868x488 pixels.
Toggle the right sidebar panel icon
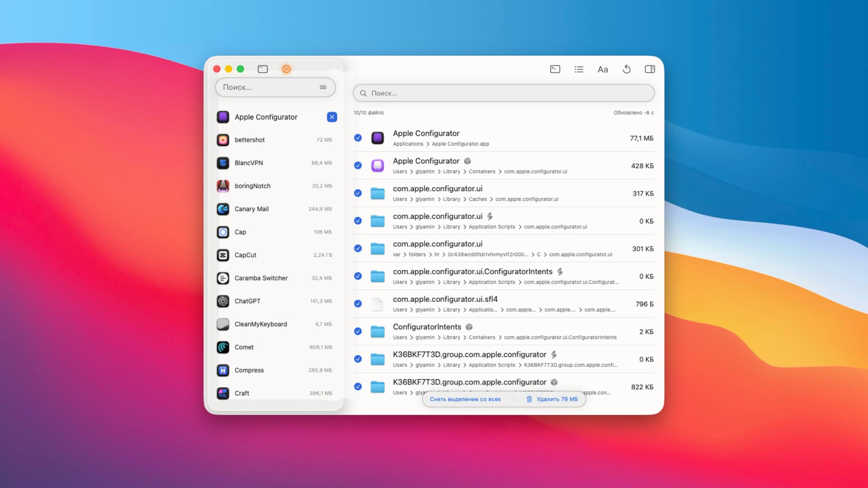pos(650,69)
